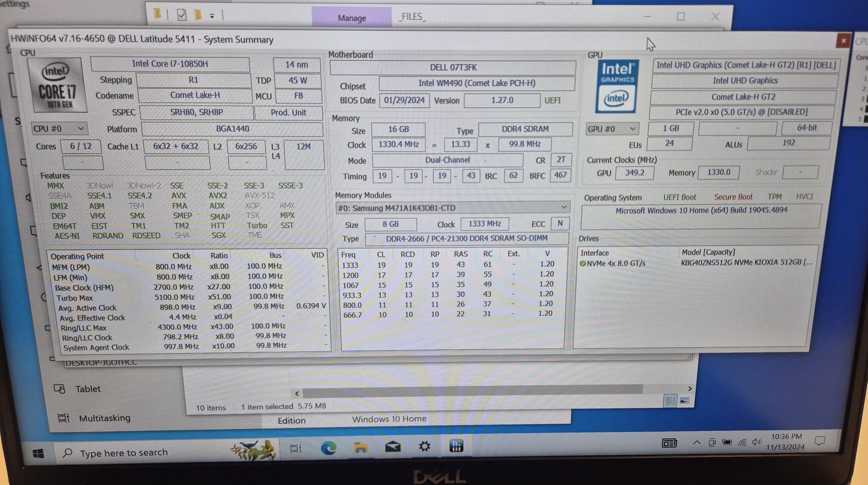Screen dimensions: 868x485
Task: Click the NVMe drive green status icon
Action: point(583,263)
